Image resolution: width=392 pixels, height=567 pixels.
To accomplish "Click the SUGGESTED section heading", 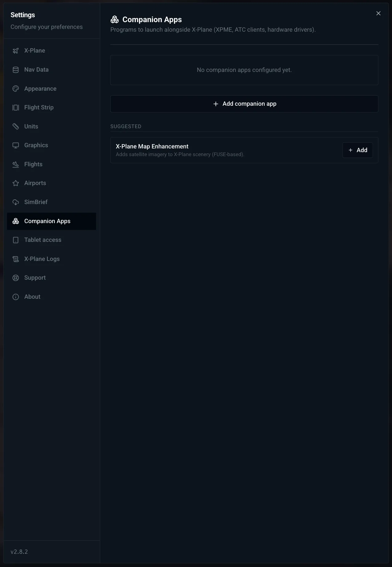I will coord(126,127).
